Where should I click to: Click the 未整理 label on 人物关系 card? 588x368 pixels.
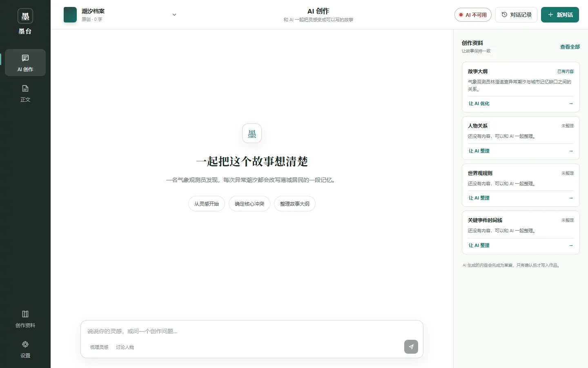[568, 126]
